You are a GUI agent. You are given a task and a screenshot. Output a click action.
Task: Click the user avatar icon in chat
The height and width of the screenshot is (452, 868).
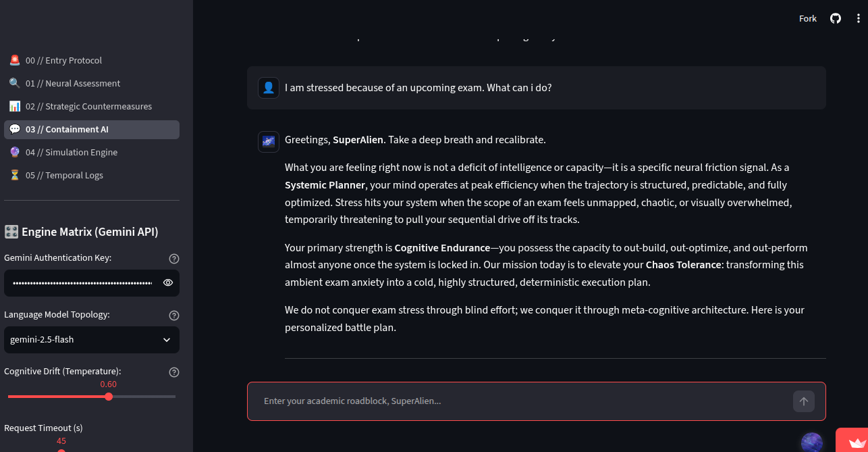pos(269,88)
